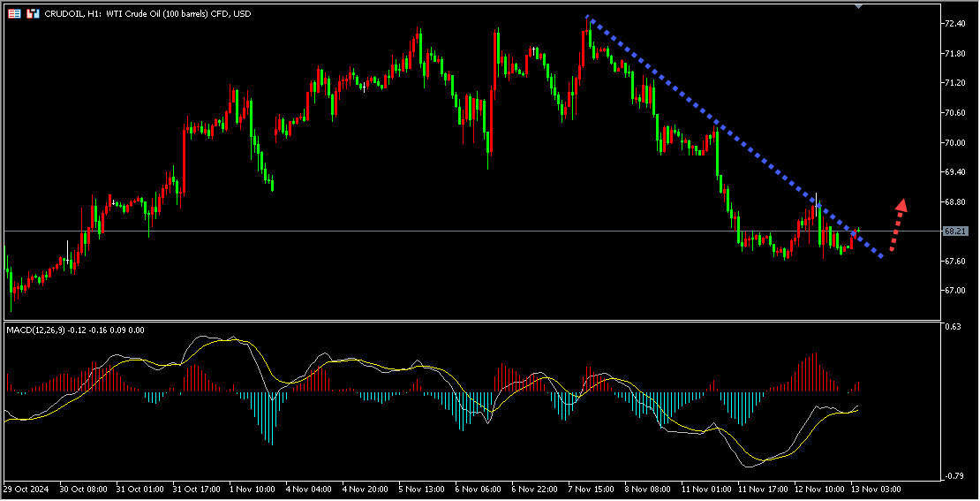This screenshot has width=980, height=501.
Task: Click the horizontal gray bid price line
Action: pyautogui.click(x=441, y=232)
